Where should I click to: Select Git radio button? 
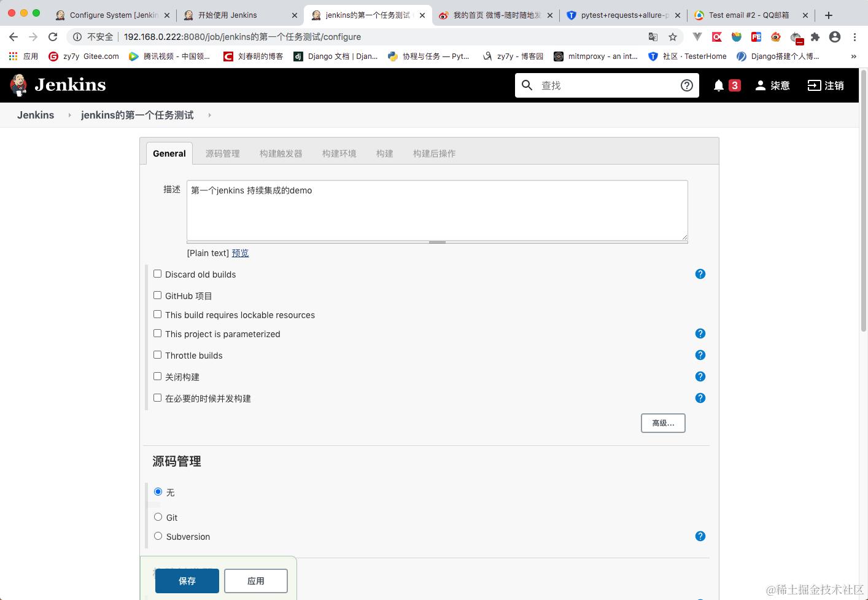coord(158,517)
